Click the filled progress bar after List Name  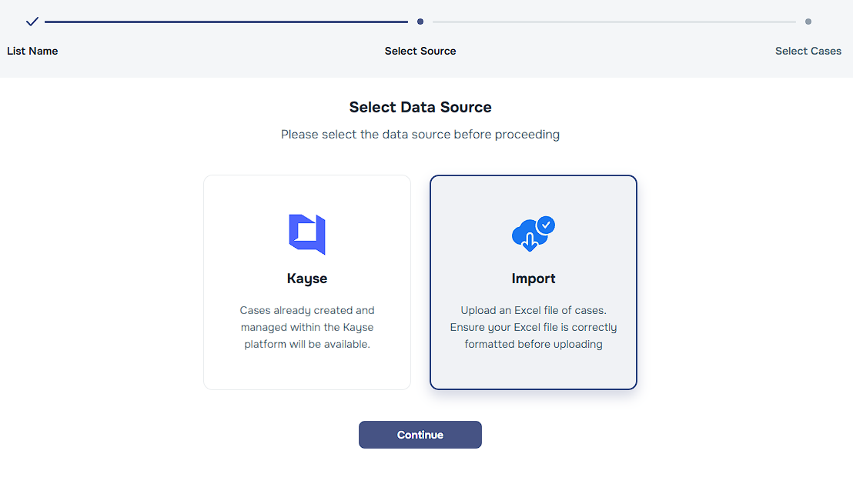pyautogui.click(x=226, y=22)
